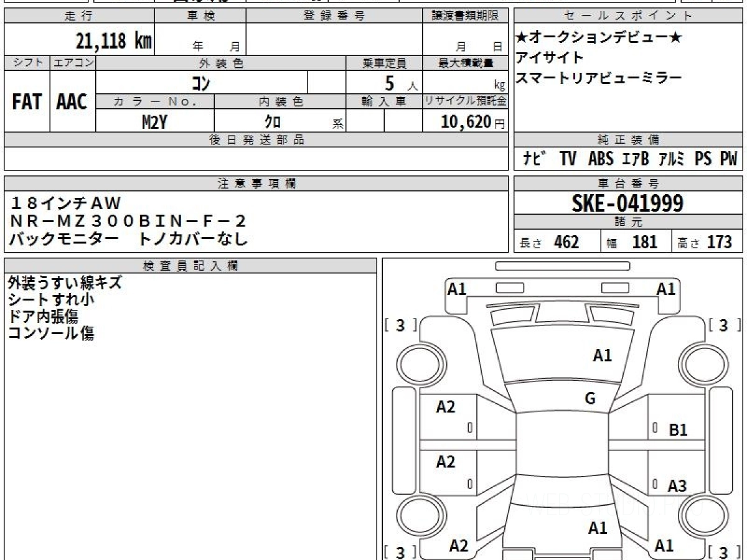This screenshot has height=560, width=747.
Task: Click the 諸元 header
Action: [628, 222]
